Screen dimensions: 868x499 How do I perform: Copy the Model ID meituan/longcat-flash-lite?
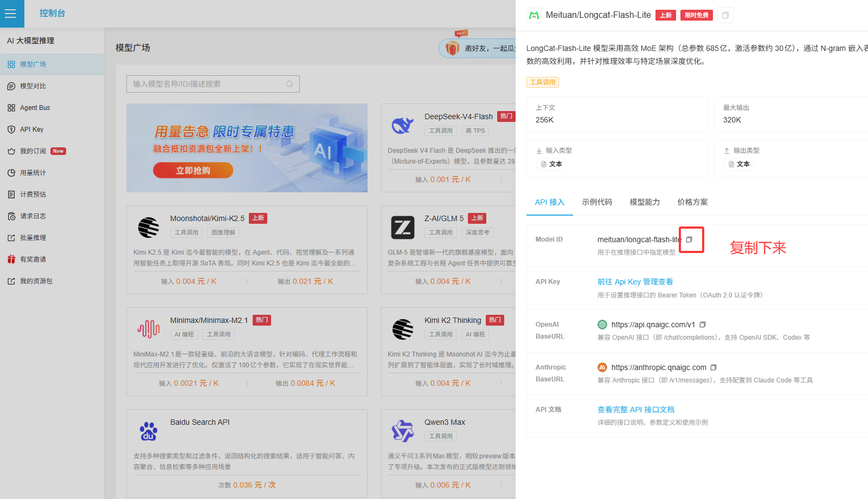689,239
